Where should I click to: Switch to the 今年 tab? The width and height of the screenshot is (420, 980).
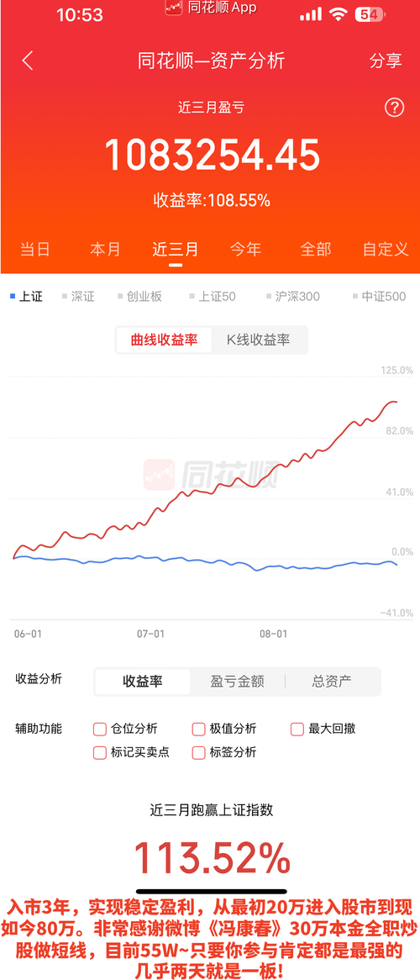coord(245,249)
